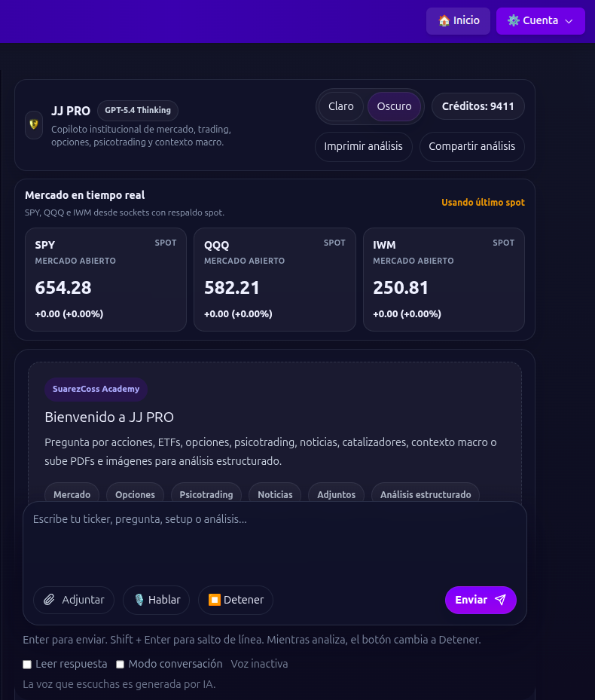Click the gear icon for Cuenta

point(514,20)
